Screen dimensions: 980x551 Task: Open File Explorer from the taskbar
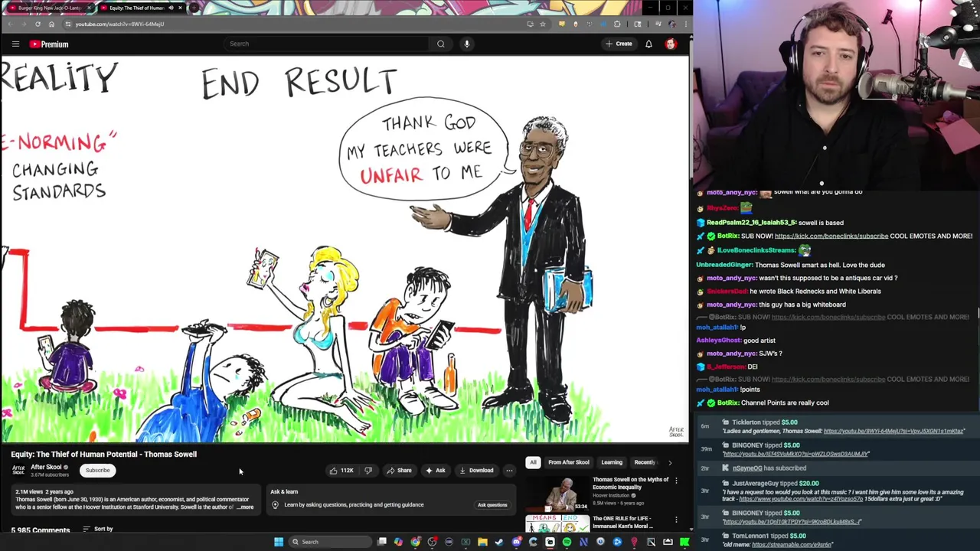coord(482,542)
